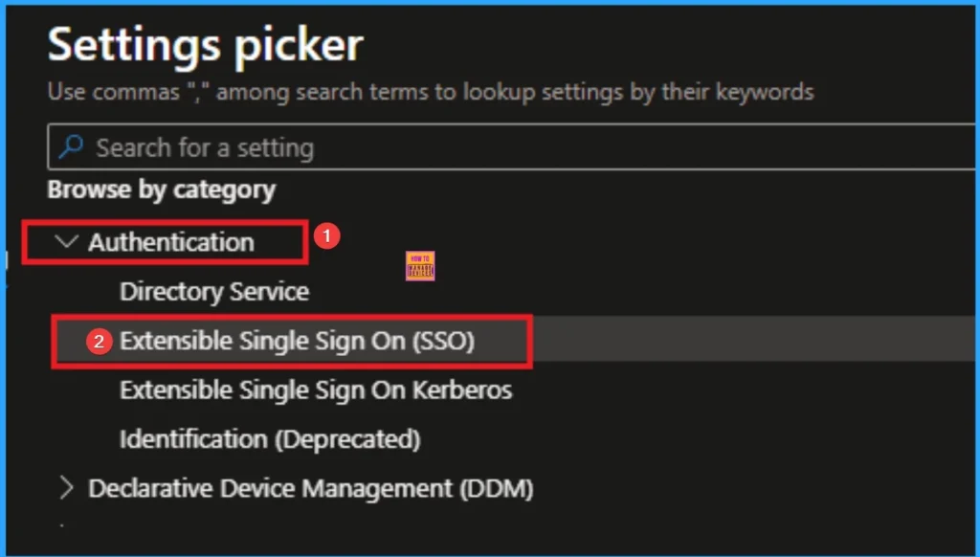Click the How To Manage Devices logo badge
Image resolution: width=980 pixels, height=557 pixels.
[418, 266]
